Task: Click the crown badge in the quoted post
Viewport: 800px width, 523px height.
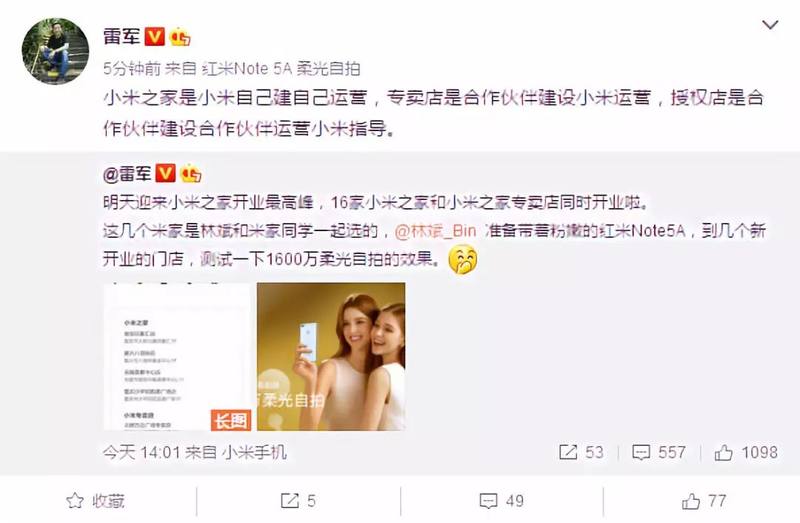Action: coord(191,173)
